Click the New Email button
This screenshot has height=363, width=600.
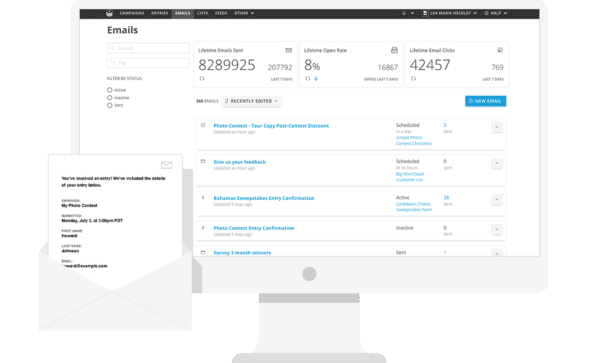point(485,101)
